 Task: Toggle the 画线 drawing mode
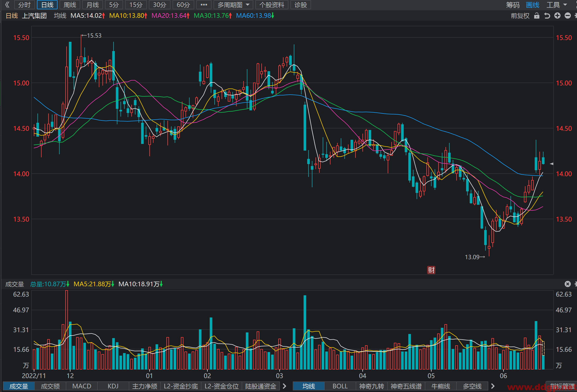pos(533,5)
